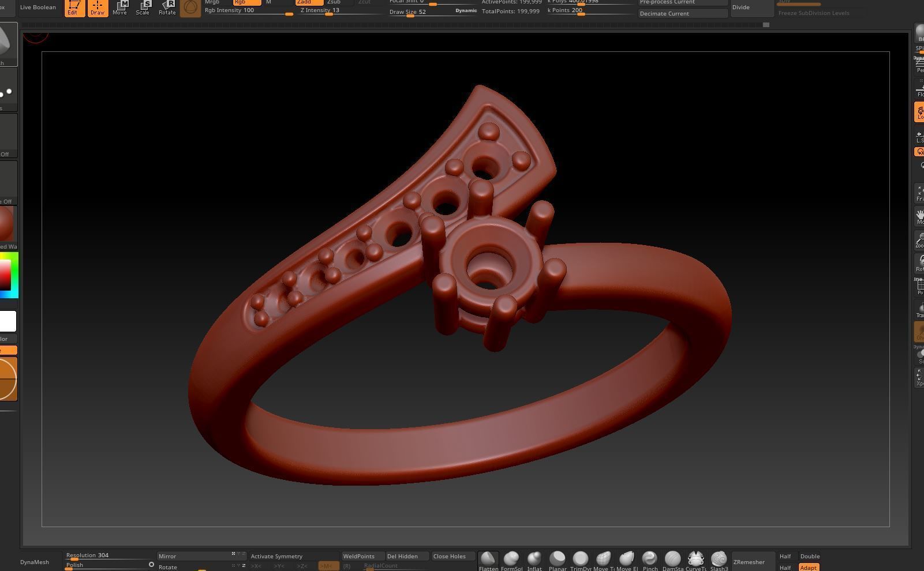
Task: Toggle the Mrgb channel button
Action: click(x=217, y=2)
